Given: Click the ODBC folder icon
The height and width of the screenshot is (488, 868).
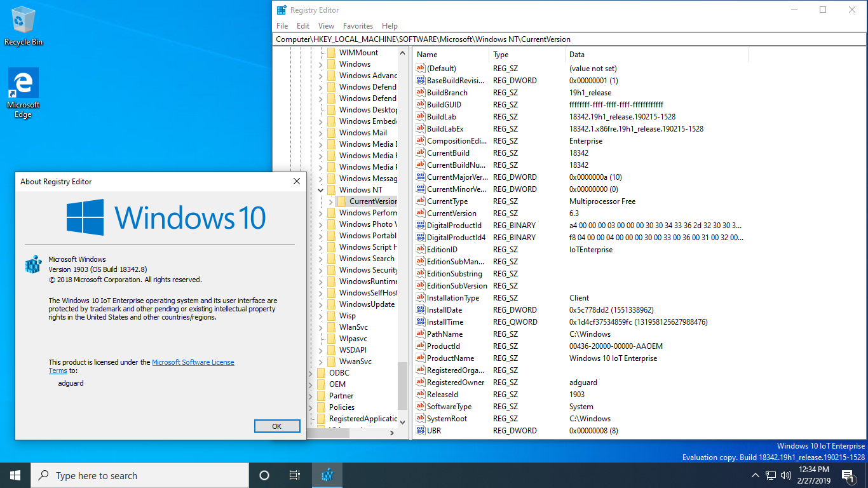Looking at the screenshot, I should click(x=322, y=373).
